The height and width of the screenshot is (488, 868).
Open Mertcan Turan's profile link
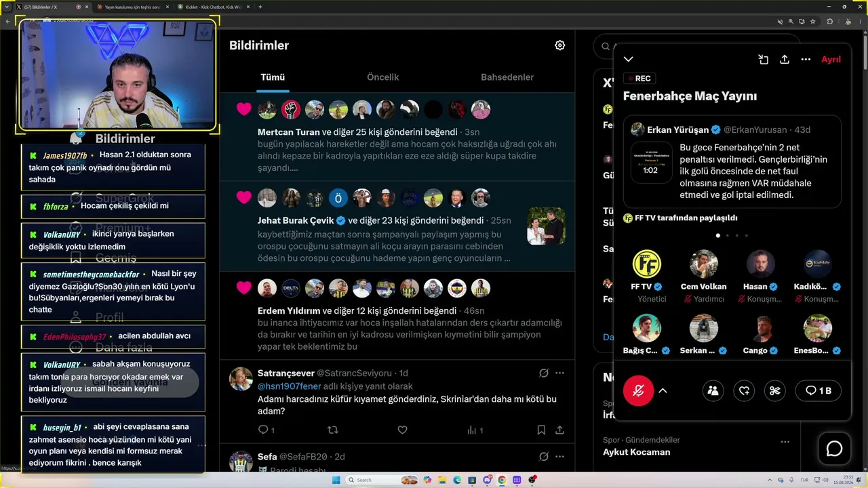288,132
